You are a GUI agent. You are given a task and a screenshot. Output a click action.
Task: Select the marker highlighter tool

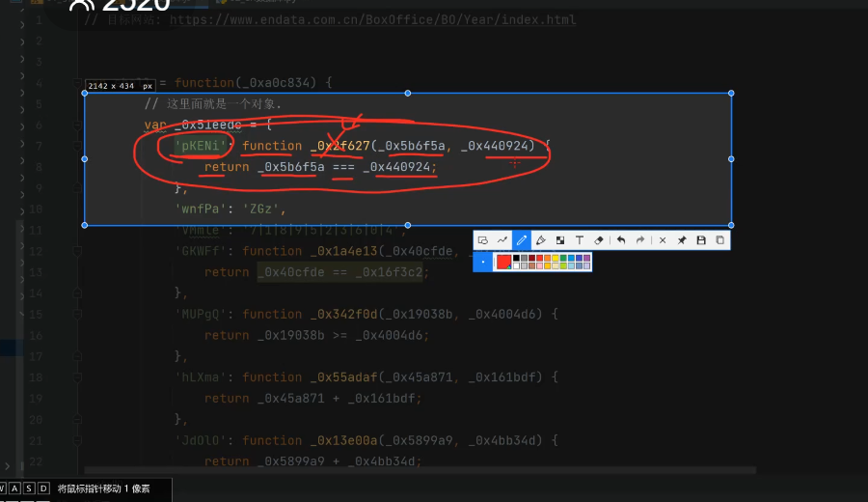click(541, 240)
